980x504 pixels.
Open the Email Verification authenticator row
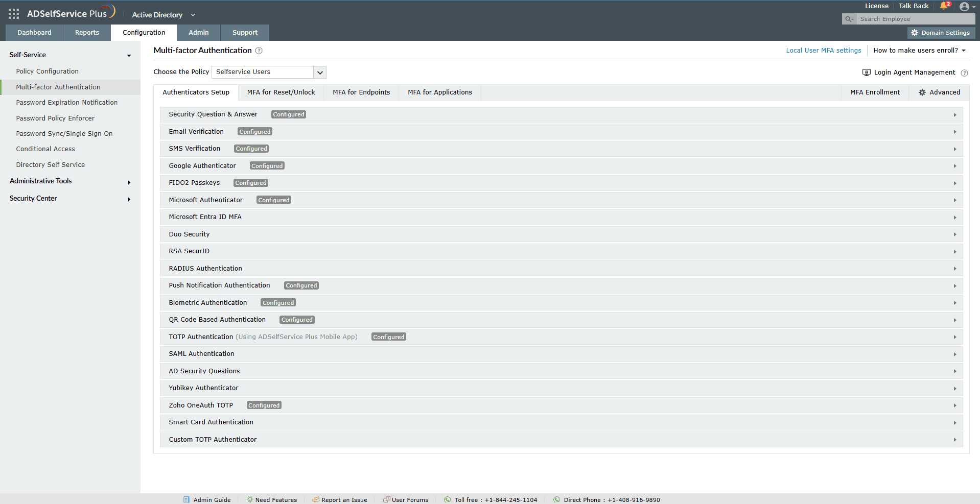561,132
